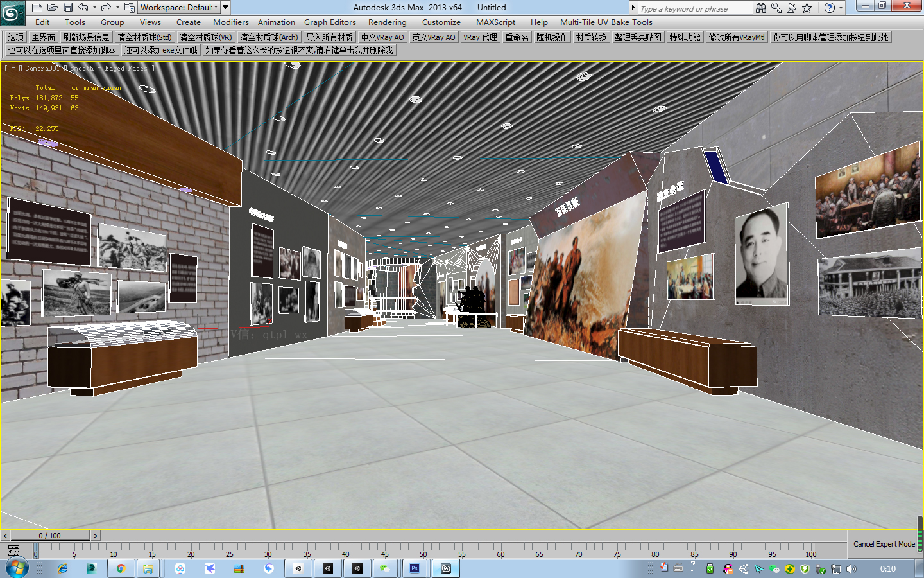Click the Favorites star icon

point(807,8)
